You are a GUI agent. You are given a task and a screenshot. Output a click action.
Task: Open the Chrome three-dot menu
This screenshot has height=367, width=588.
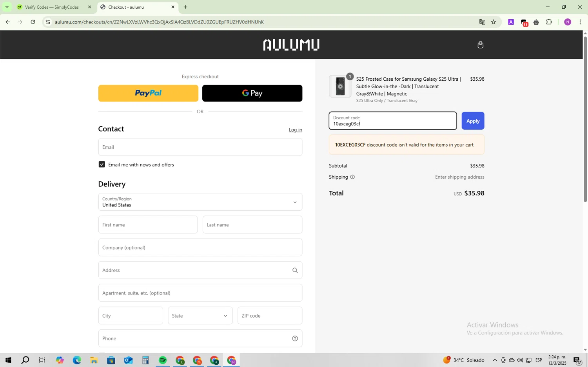[x=580, y=22]
